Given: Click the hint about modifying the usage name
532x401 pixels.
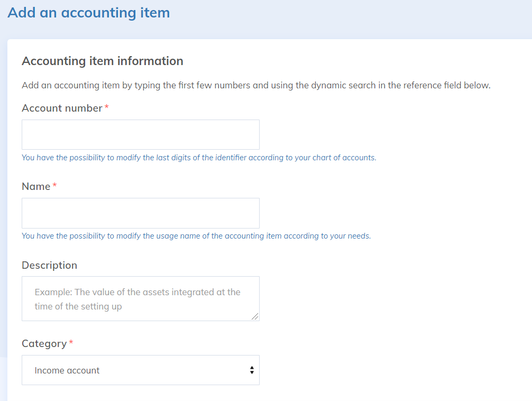Looking at the screenshot, I should [x=196, y=236].
